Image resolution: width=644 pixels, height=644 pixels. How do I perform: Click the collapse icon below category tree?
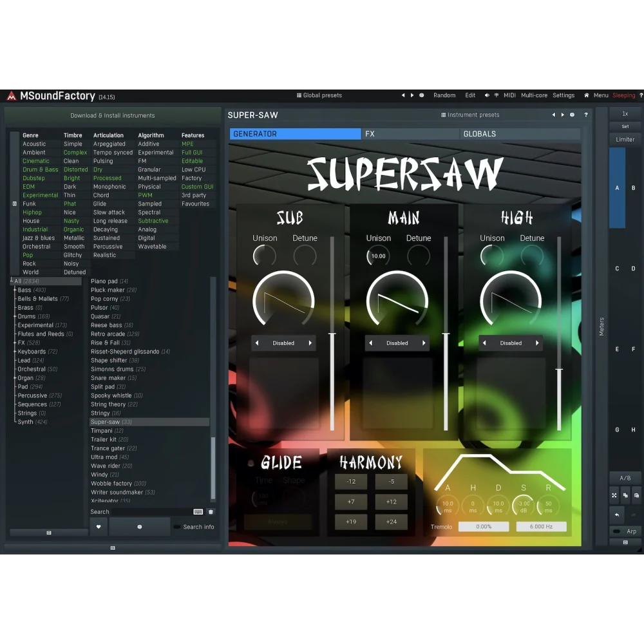pyautogui.click(x=49, y=533)
